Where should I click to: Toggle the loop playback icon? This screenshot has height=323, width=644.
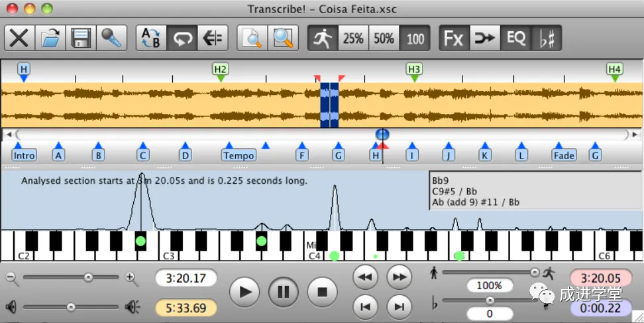coord(182,38)
